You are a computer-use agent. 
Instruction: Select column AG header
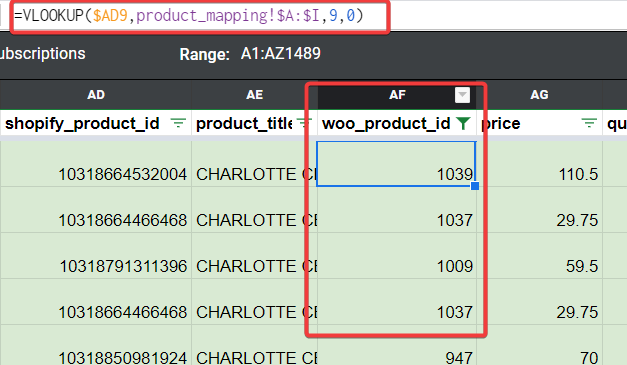tap(539, 95)
